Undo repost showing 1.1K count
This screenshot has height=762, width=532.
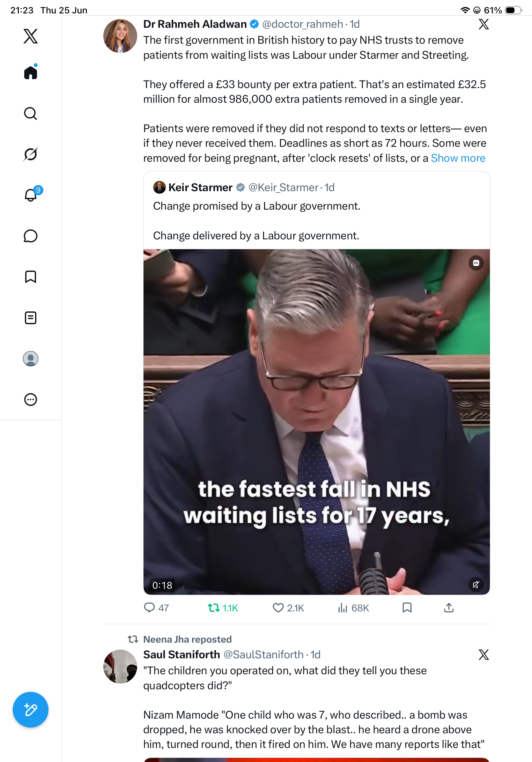223,608
